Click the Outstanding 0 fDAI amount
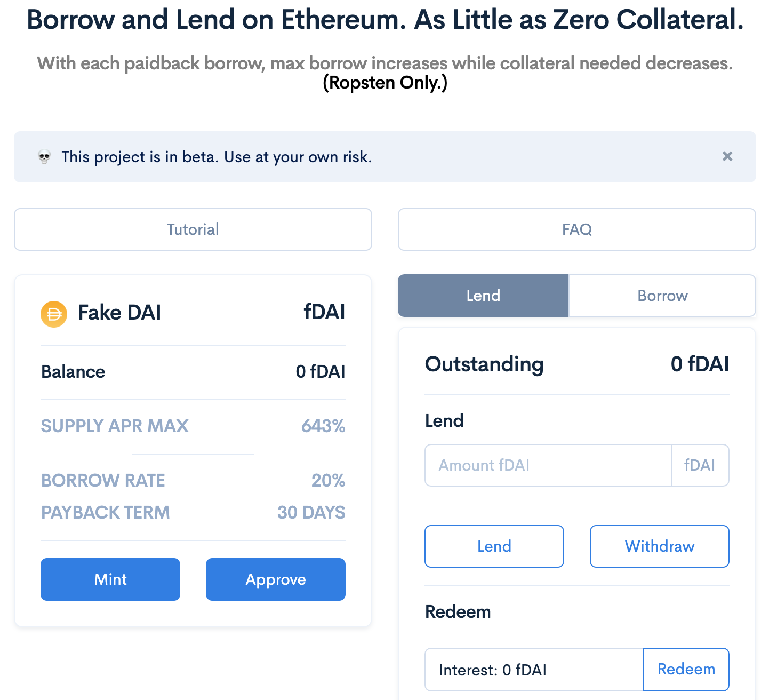 pos(700,364)
